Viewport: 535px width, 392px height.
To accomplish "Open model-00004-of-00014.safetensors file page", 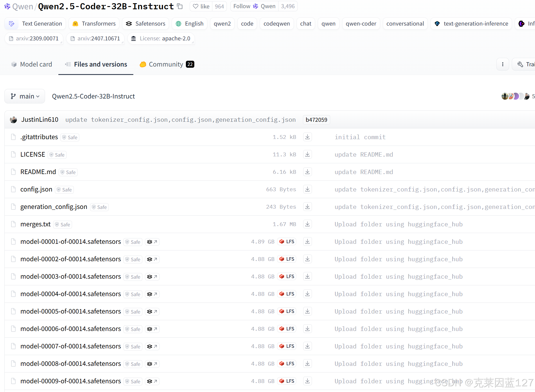I will tap(71, 294).
